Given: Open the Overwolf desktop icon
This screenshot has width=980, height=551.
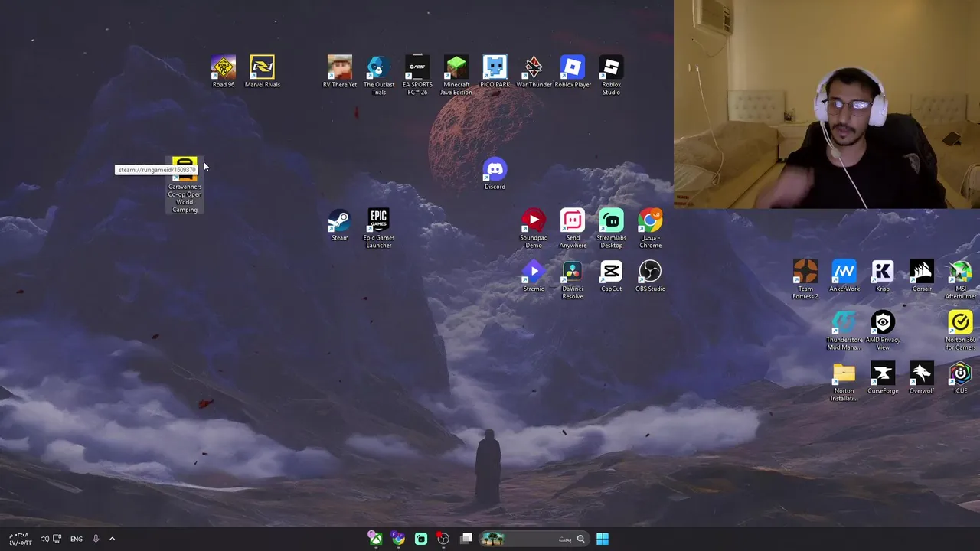Looking at the screenshot, I should point(921,378).
